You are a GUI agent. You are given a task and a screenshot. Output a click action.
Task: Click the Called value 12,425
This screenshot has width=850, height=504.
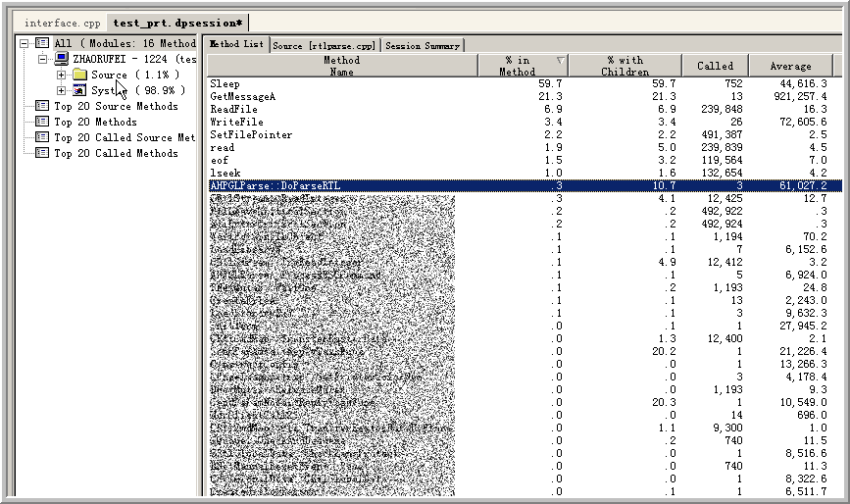pyautogui.click(x=725, y=198)
